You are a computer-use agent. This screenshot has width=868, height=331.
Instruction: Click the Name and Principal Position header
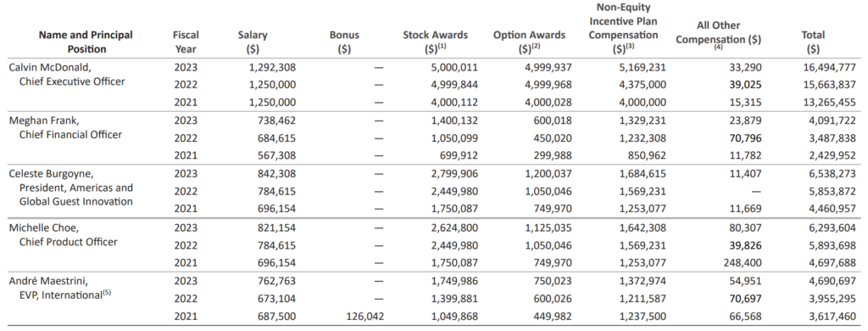(86, 42)
